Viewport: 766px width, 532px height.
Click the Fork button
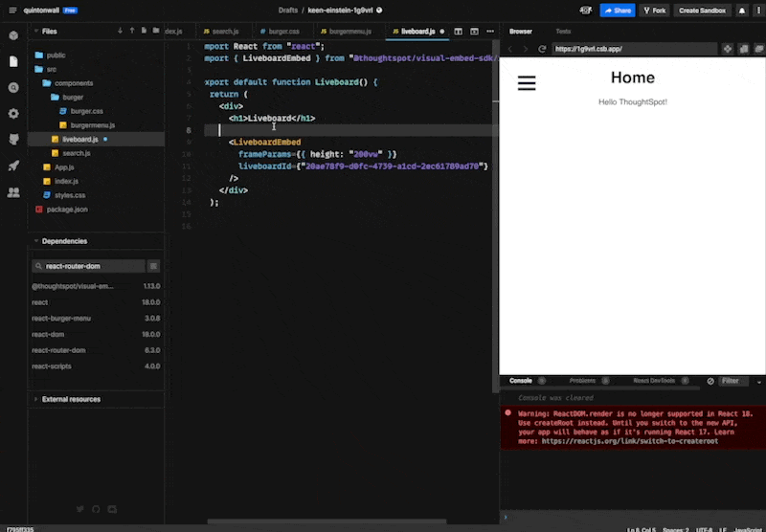[x=655, y=11]
